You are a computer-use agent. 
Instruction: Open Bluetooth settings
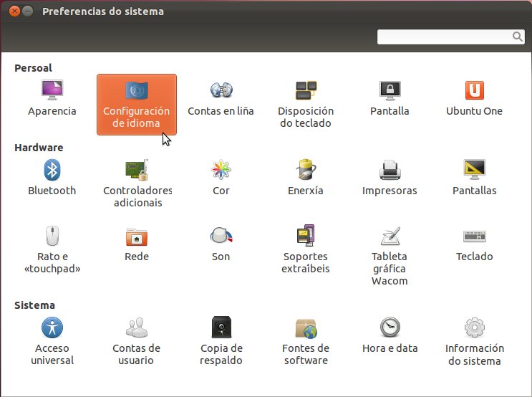[52, 177]
